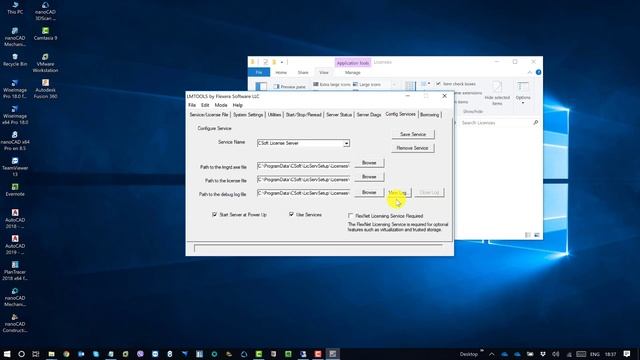This screenshot has width=640, height=360.
Task: Uncheck Start Server at Power Up
Action: [x=214, y=214]
